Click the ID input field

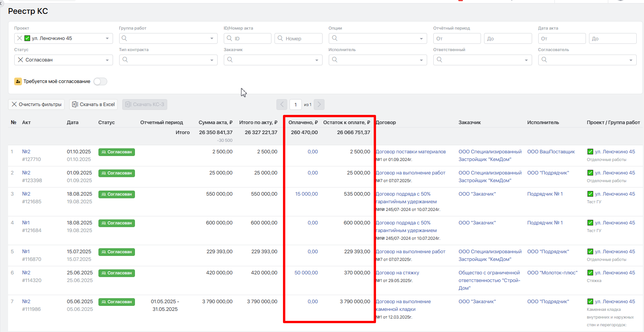(x=251, y=38)
